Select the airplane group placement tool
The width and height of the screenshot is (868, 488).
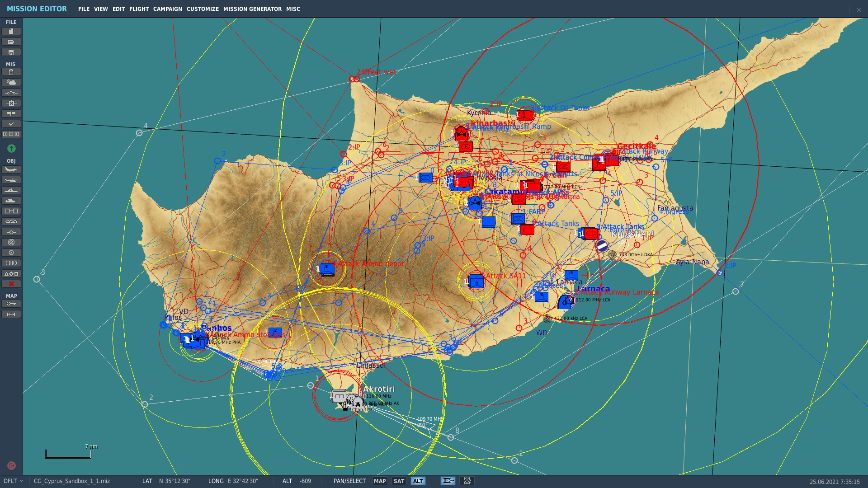tap(11, 170)
